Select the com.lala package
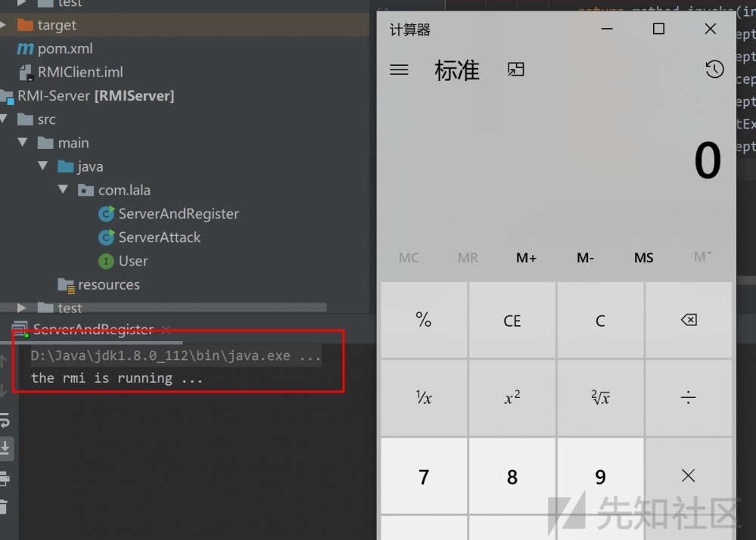 (124, 191)
